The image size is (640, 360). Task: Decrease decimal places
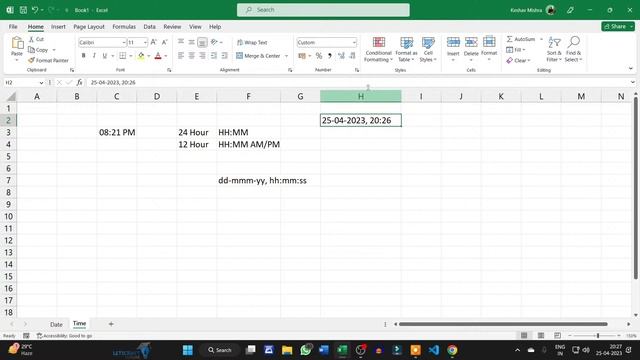(x=352, y=56)
